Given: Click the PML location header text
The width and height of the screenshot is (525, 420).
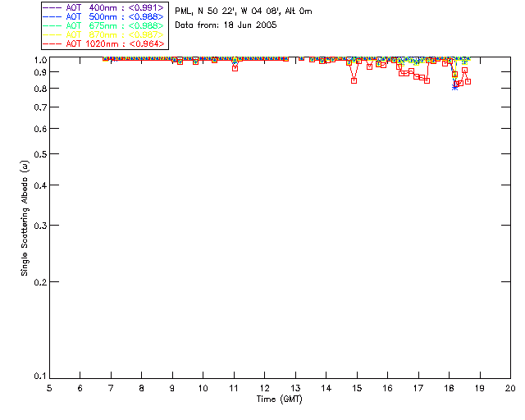Looking at the screenshot, I should [244, 11].
